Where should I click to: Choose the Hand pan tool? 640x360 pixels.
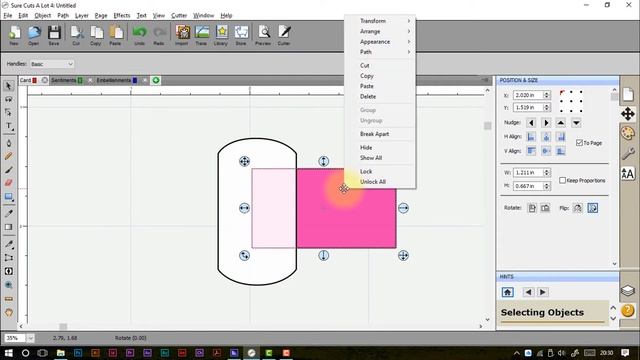(x=9, y=313)
